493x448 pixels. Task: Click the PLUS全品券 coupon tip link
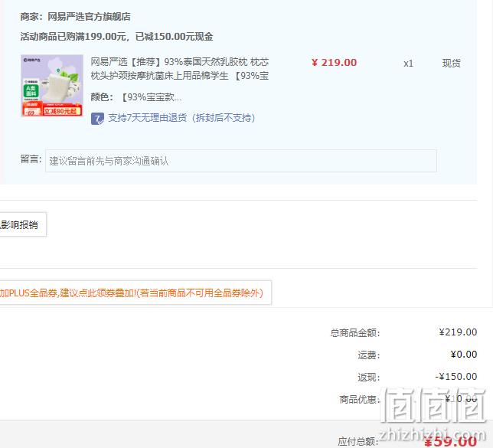(135, 293)
